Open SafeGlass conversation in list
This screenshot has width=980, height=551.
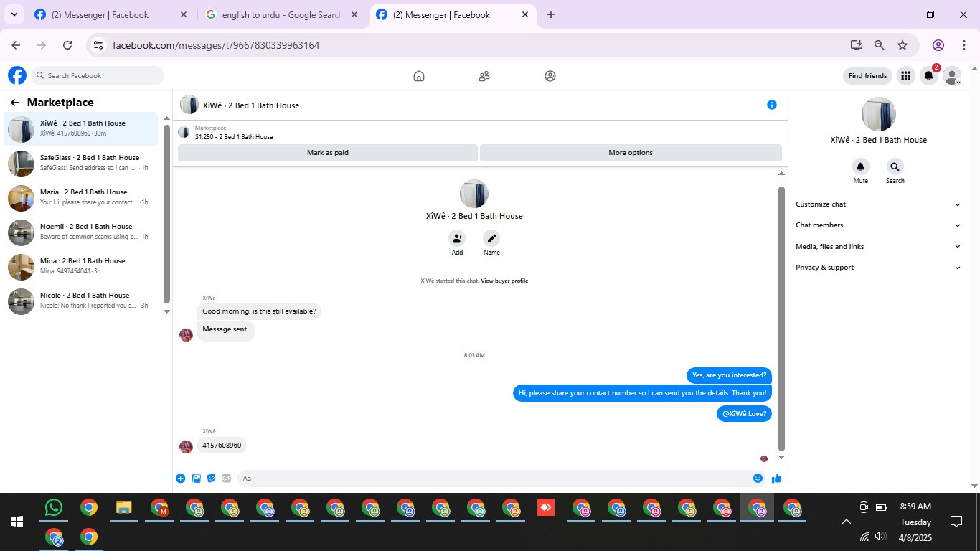point(81,164)
